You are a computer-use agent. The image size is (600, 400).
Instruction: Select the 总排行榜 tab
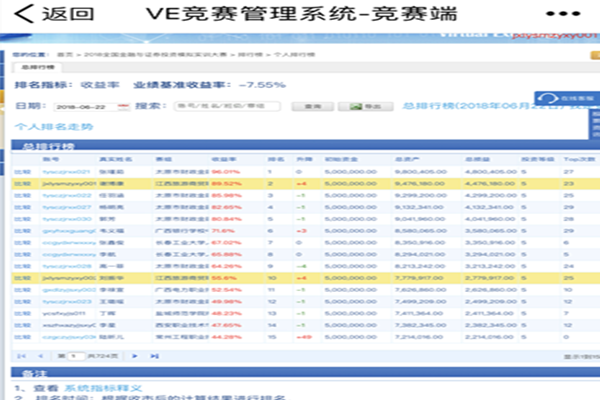pos(38,67)
